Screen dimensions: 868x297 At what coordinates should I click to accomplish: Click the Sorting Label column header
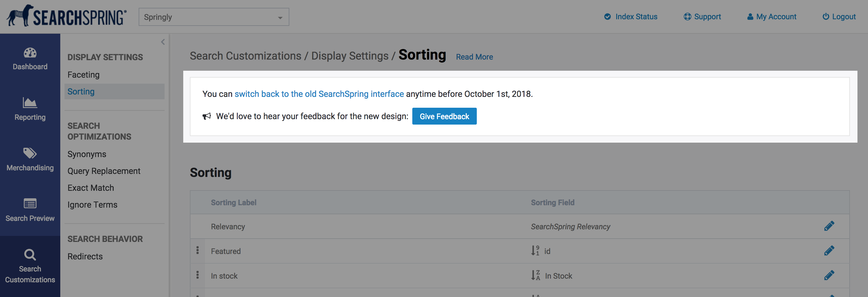pos(234,203)
